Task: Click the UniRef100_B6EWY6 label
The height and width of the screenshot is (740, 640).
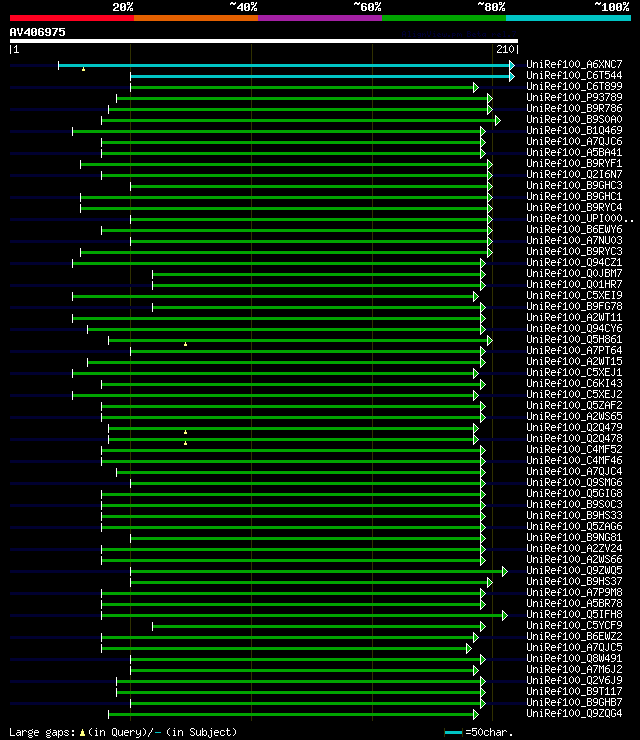Action: point(574,229)
